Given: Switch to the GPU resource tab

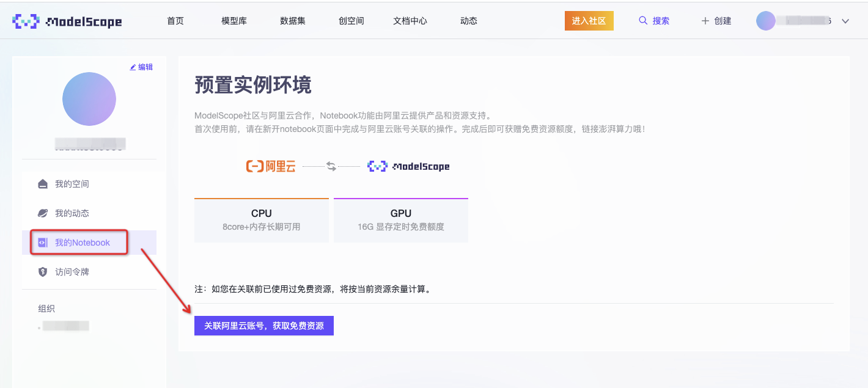Looking at the screenshot, I should tap(400, 219).
